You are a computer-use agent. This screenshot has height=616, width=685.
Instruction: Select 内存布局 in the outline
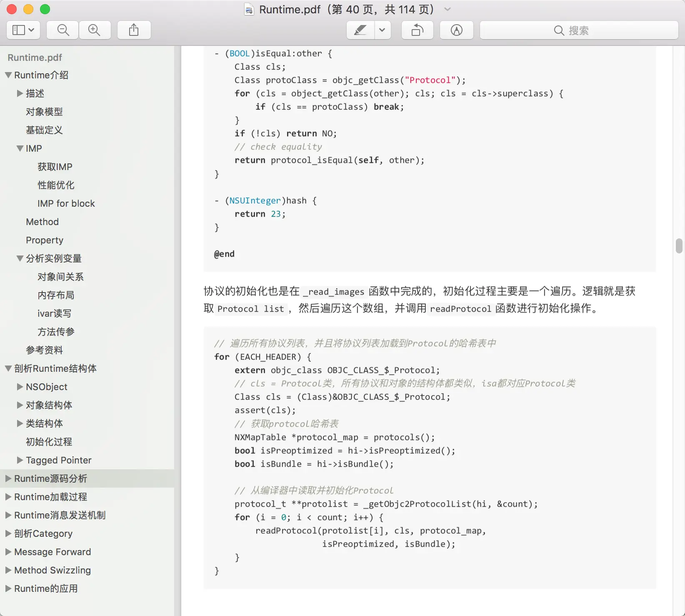[x=56, y=295]
